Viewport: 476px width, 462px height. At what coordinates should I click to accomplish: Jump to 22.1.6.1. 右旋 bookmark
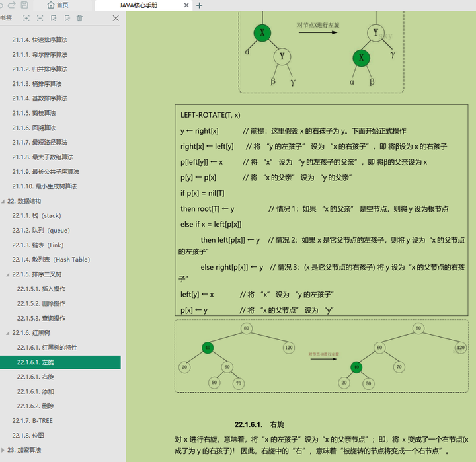click(35, 377)
